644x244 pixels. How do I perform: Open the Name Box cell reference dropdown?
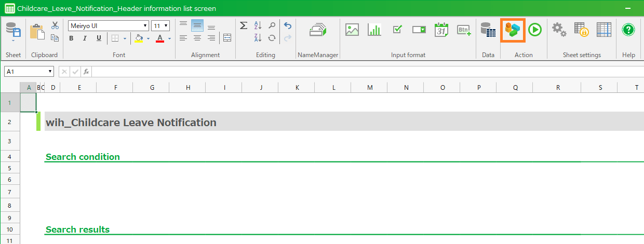[50, 72]
